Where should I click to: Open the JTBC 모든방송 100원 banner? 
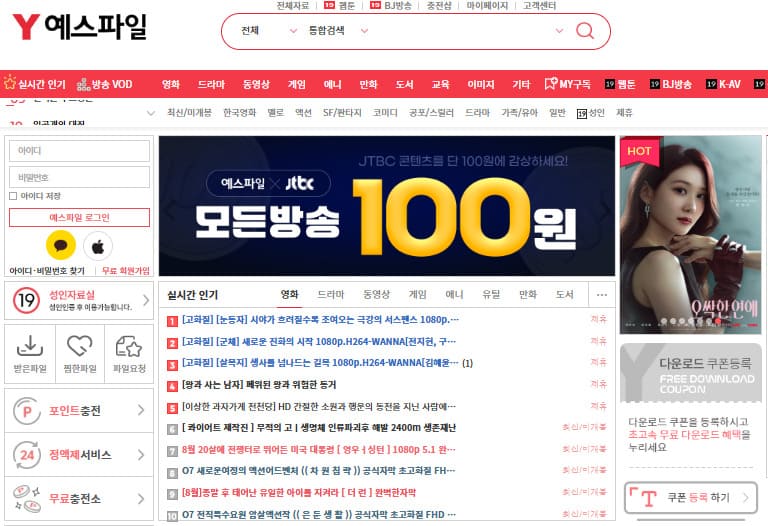click(x=386, y=206)
